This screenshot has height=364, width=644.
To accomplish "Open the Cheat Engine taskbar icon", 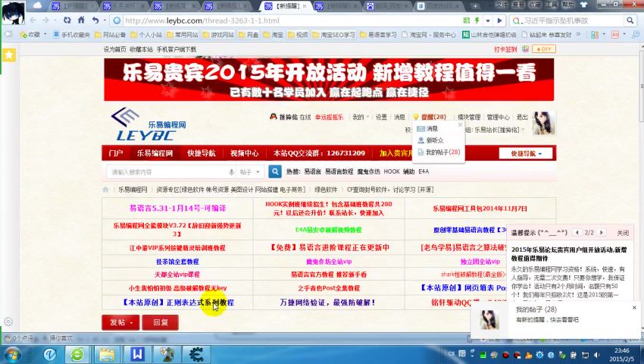I will tap(196, 354).
